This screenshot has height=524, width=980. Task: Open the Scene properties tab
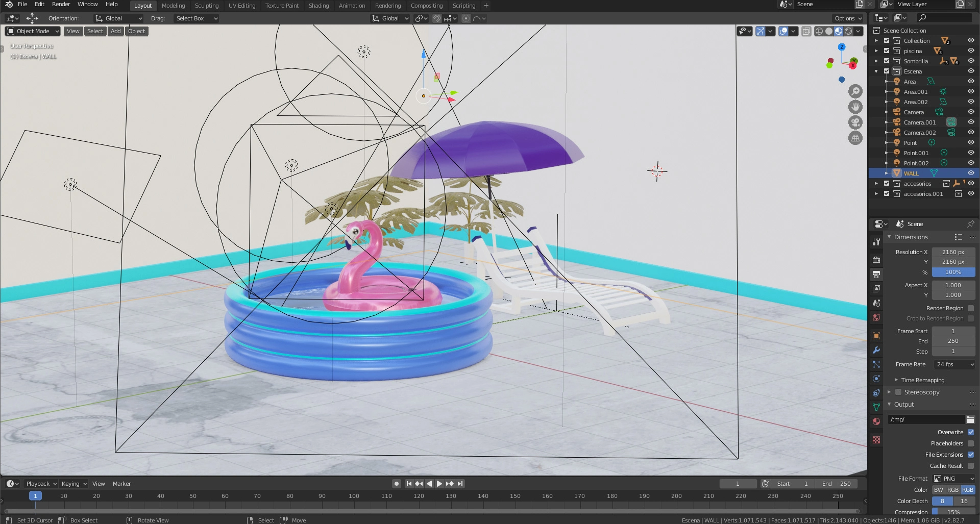pyautogui.click(x=876, y=303)
